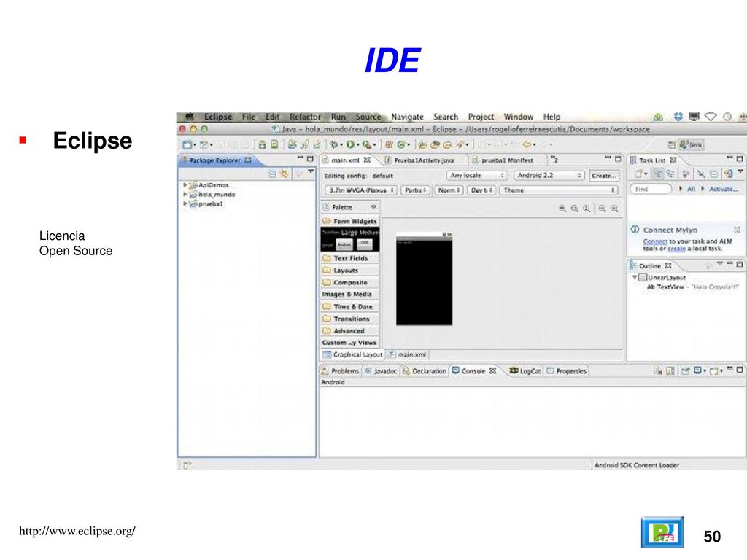Click the New Task icon in Task List

coord(639,174)
